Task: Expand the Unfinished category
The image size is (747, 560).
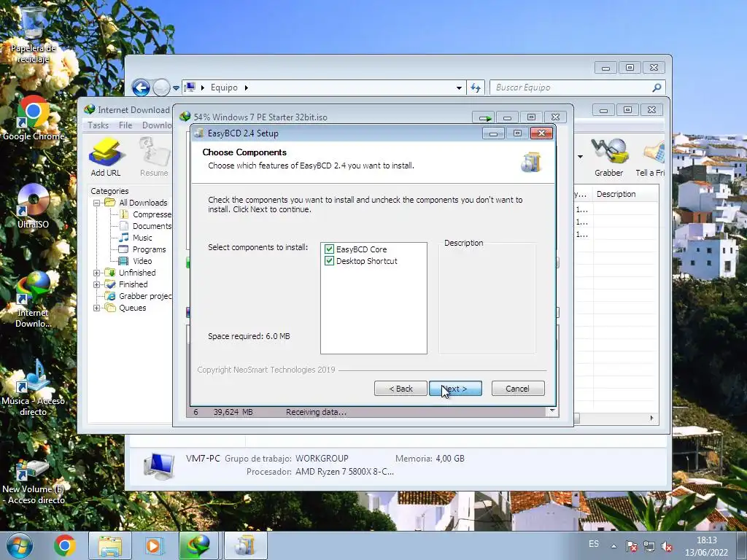Action: (x=97, y=273)
